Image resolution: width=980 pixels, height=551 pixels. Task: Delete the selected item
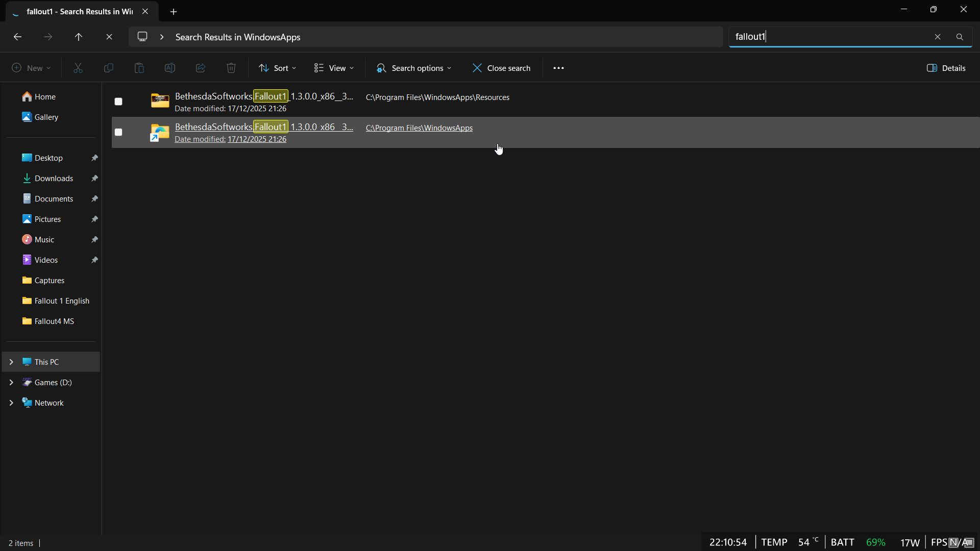(x=231, y=68)
